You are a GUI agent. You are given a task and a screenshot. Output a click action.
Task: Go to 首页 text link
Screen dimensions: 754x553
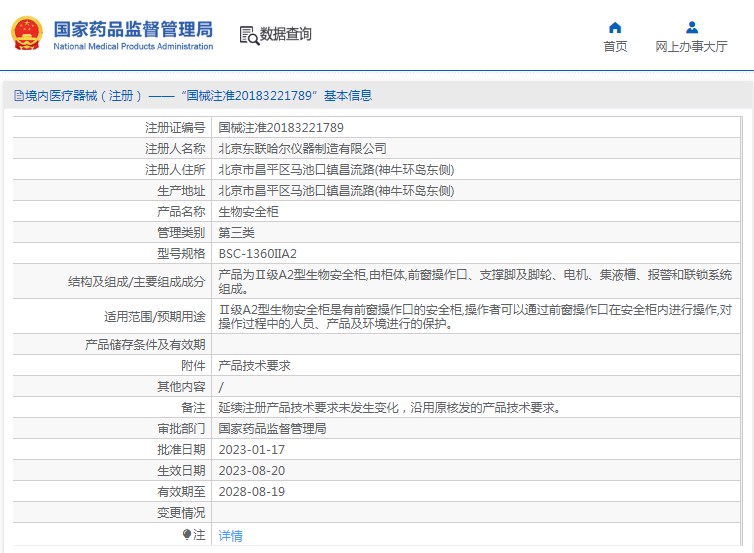point(615,47)
